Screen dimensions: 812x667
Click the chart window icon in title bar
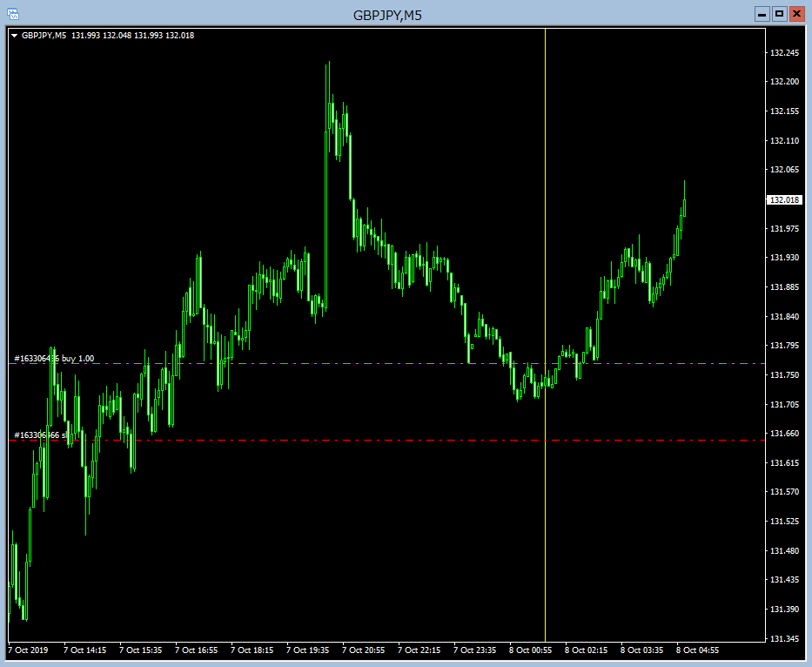[x=13, y=14]
